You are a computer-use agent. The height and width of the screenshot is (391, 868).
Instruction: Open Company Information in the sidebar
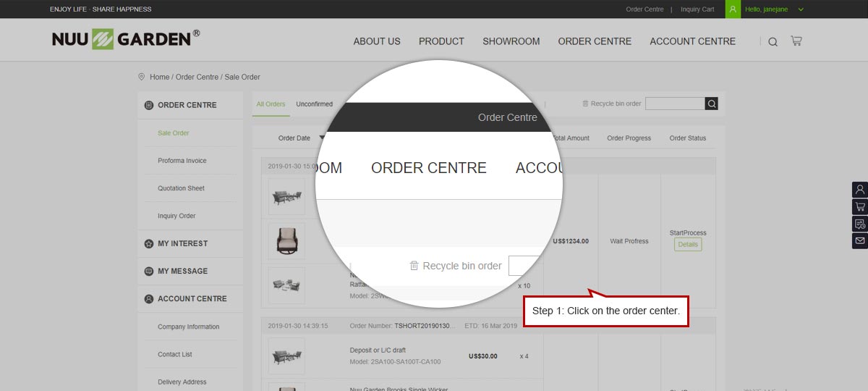[188, 327]
